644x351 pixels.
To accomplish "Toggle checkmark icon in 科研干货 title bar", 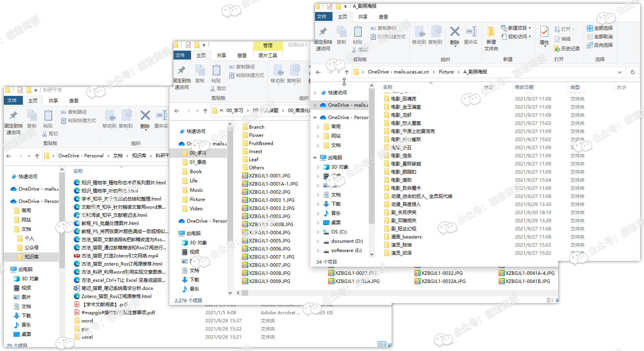I will coord(20,90).
